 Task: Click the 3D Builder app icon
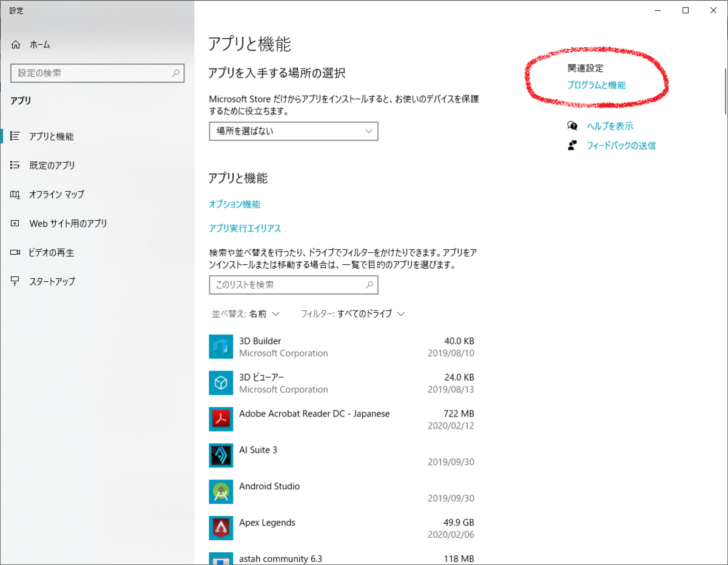coord(221,347)
